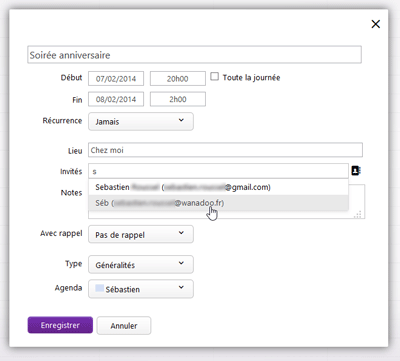Click the Fin date field 08/02/2014
Image resolution: width=400 pixels, height=361 pixels.
(x=116, y=99)
